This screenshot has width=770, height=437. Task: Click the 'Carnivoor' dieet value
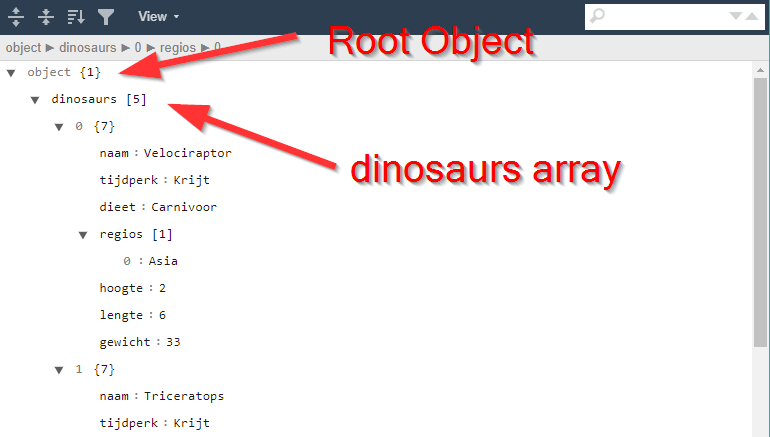pos(184,207)
